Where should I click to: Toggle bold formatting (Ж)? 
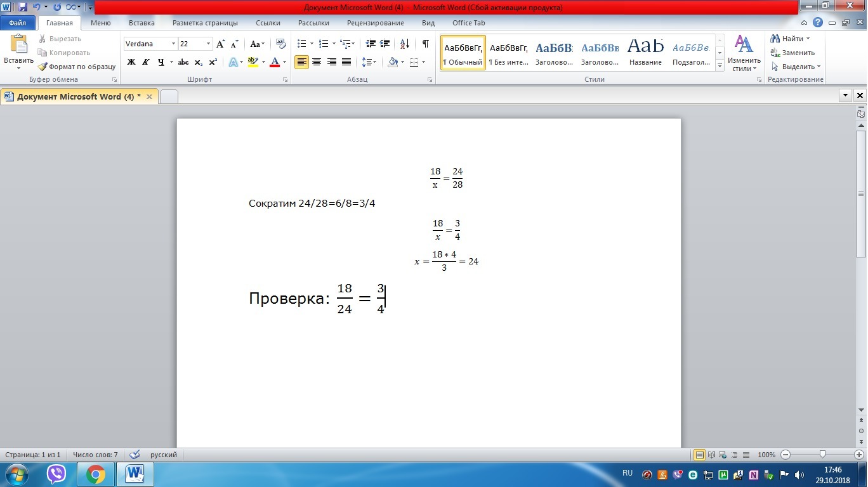pyautogui.click(x=131, y=62)
